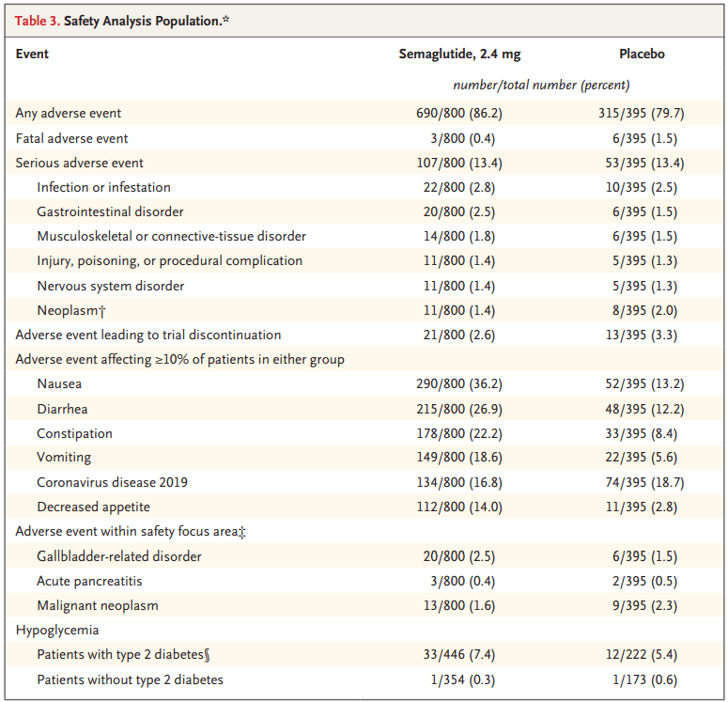Click the "Any adverse event" row label
Screen dimensions: 728x702
point(69,113)
